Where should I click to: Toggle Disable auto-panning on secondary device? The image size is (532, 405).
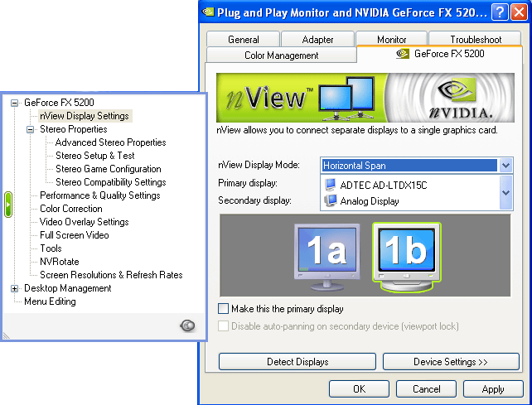pos(223,326)
